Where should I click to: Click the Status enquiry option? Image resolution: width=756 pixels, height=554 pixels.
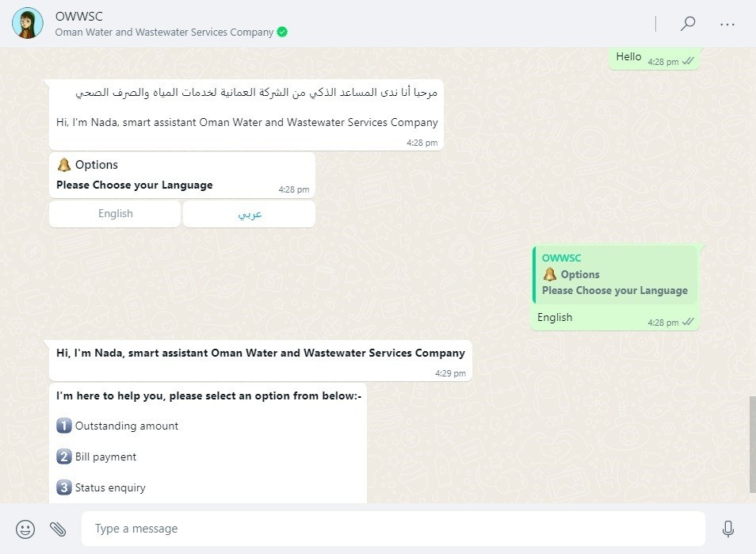110,487
